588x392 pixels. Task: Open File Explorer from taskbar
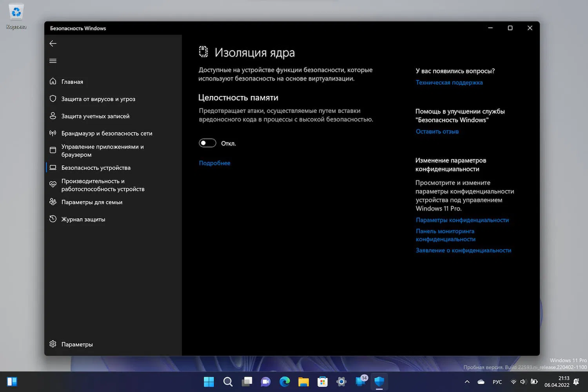click(303, 381)
